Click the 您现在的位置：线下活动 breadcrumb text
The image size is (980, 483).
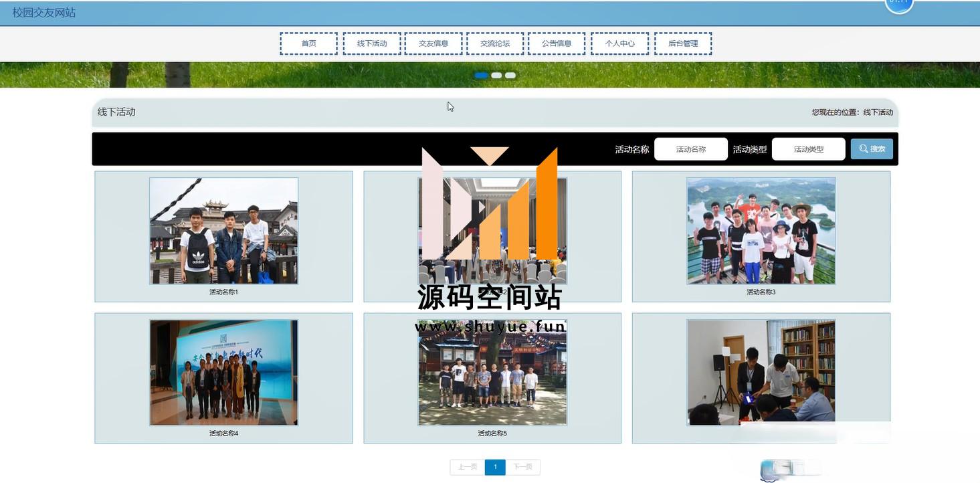point(852,112)
